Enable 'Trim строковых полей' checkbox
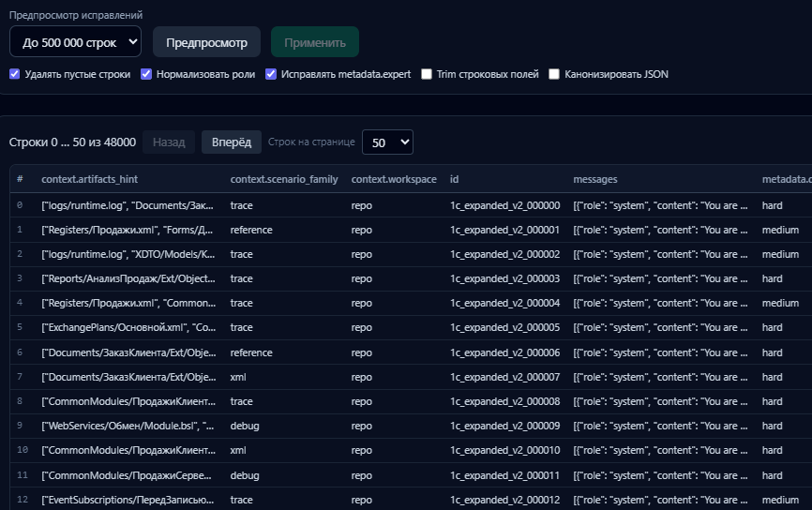Viewport: 812px width, 510px height. coord(427,74)
